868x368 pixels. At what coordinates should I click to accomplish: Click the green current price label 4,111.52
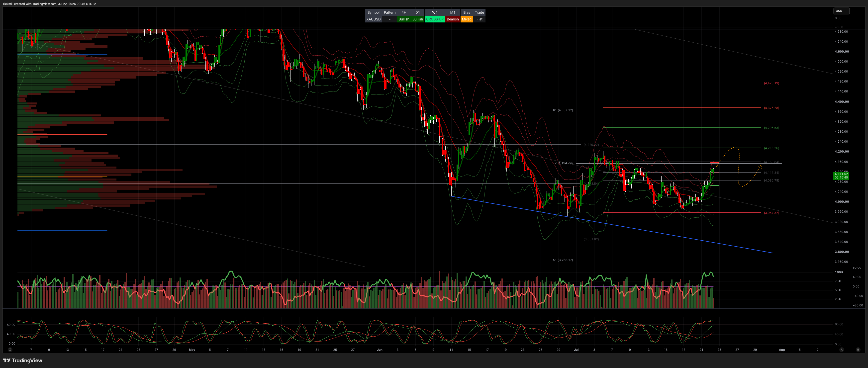point(841,176)
